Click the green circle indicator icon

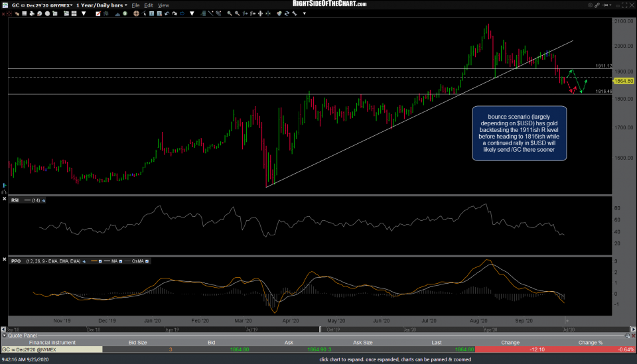click(125, 13)
